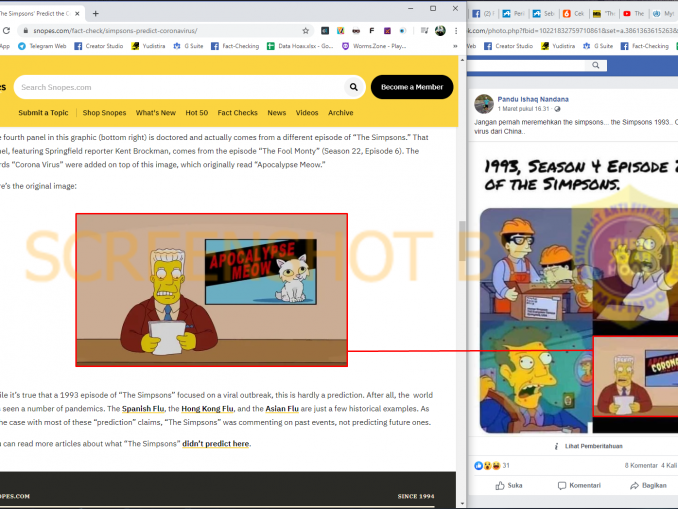678x509 pixels.
Task: Switch to YouTube tab in right window
Action: coord(633,13)
